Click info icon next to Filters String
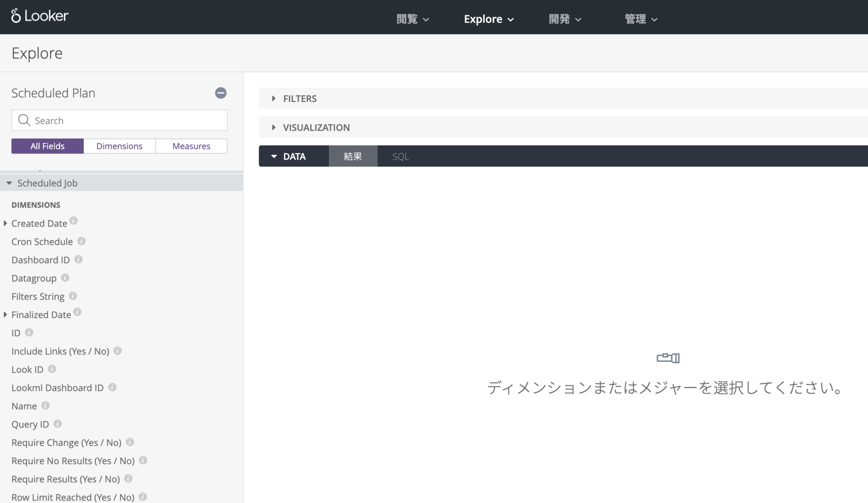 [73, 296]
